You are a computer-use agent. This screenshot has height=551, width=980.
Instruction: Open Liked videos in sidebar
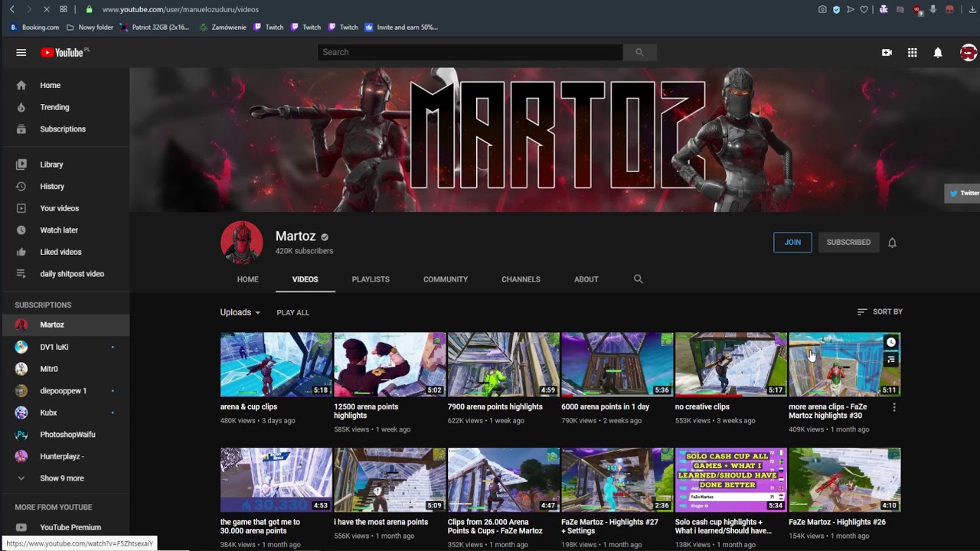(65, 252)
